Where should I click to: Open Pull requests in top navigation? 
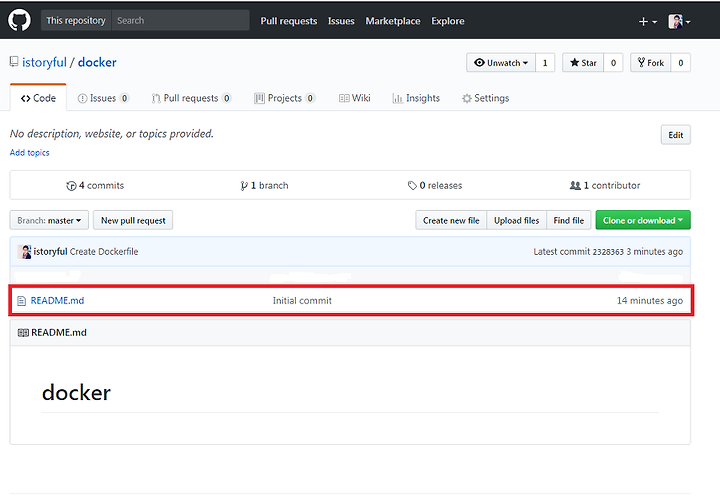pos(289,21)
